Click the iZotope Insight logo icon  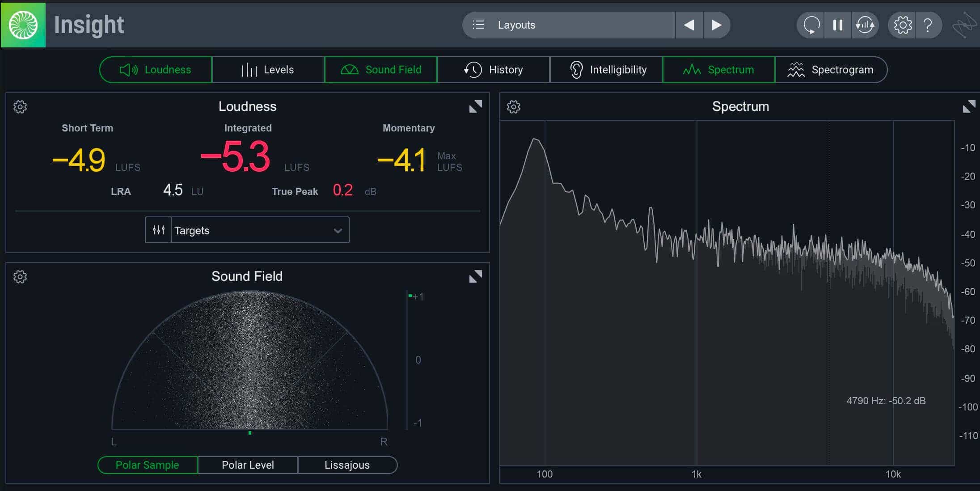[23, 25]
